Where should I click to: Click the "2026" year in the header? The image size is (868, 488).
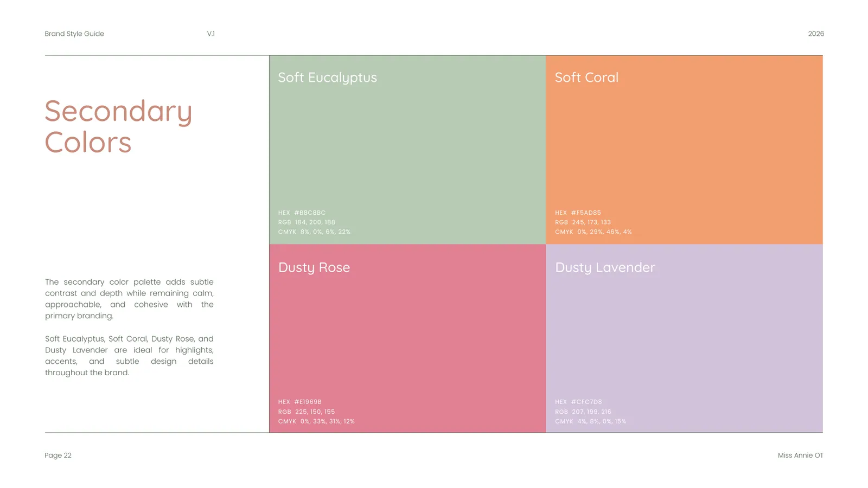(x=816, y=34)
